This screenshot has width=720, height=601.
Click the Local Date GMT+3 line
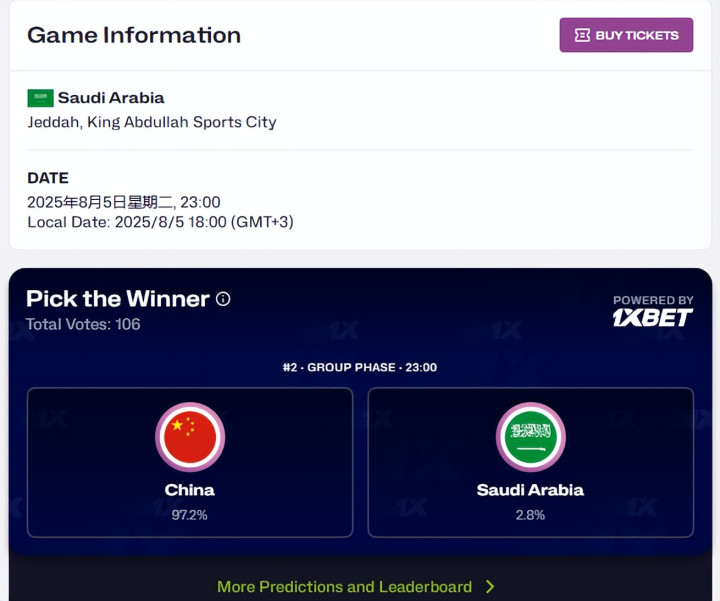pos(160,221)
